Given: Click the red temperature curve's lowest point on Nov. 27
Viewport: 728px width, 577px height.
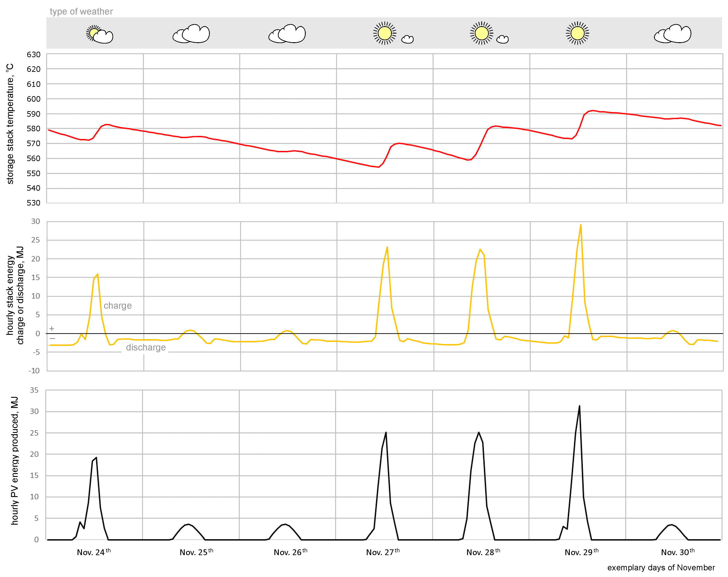Looking at the screenshot, I should point(379,167).
